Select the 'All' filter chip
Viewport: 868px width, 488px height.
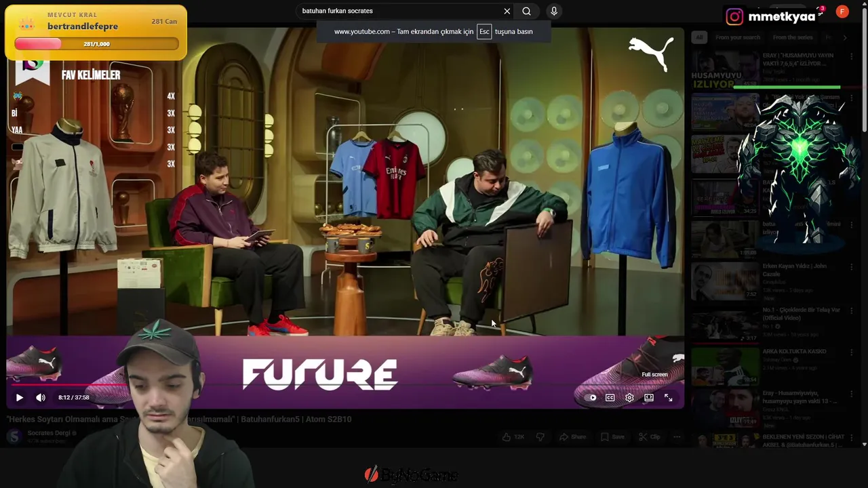[x=699, y=37]
